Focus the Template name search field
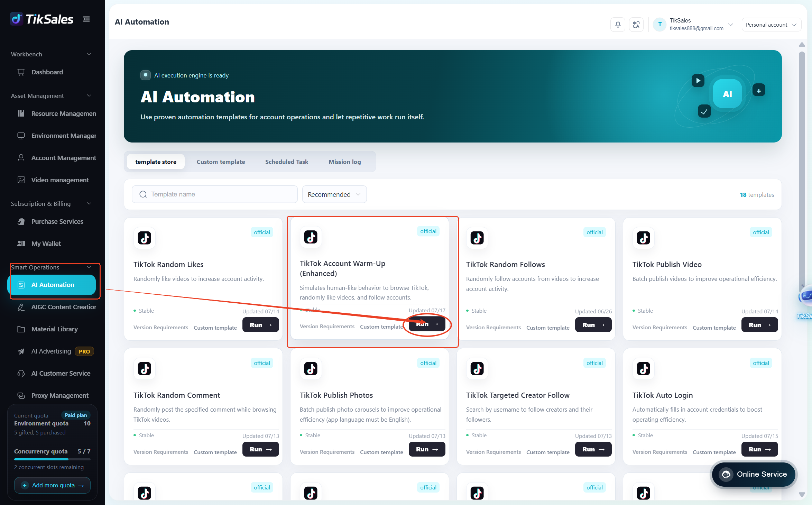The width and height of the screenshot is (812, 505). [214, 194]
